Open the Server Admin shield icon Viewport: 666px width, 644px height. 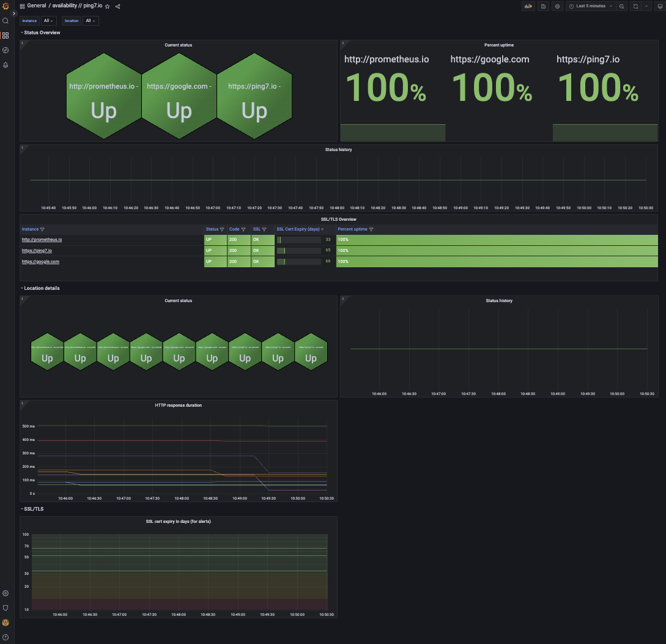pos(6,608)
